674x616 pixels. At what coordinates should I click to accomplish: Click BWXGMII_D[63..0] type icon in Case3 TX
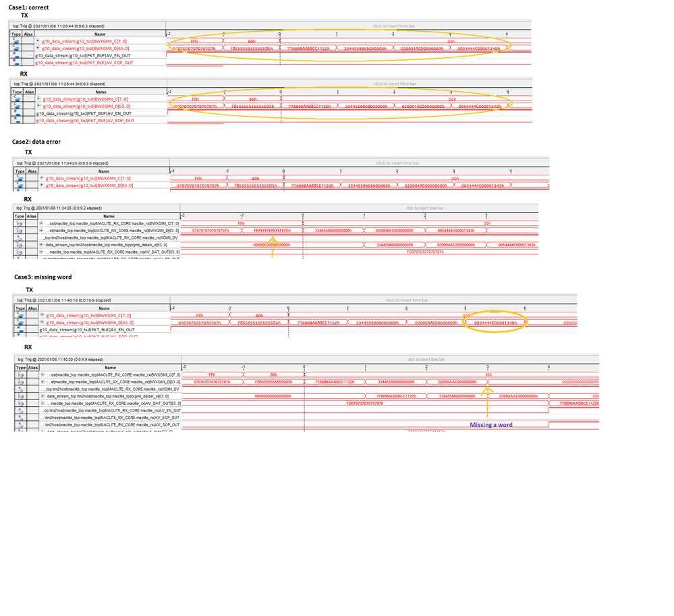click(x=20, y=323)
